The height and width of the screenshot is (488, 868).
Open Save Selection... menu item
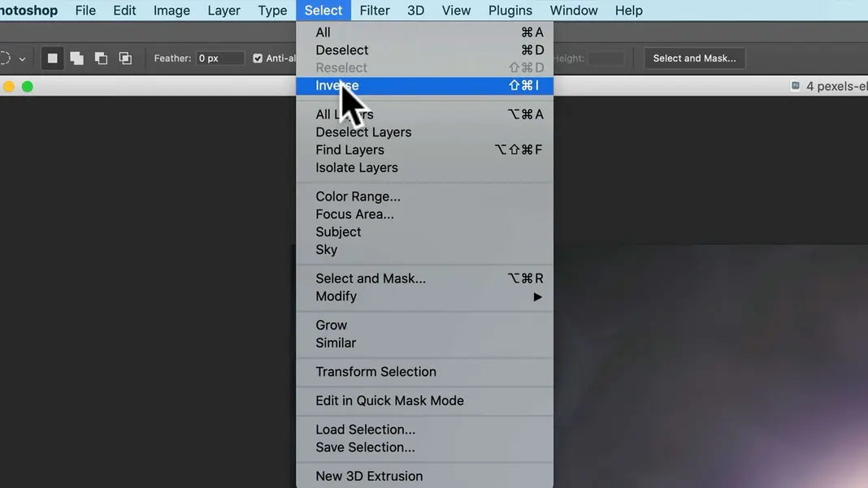(424, 447)
